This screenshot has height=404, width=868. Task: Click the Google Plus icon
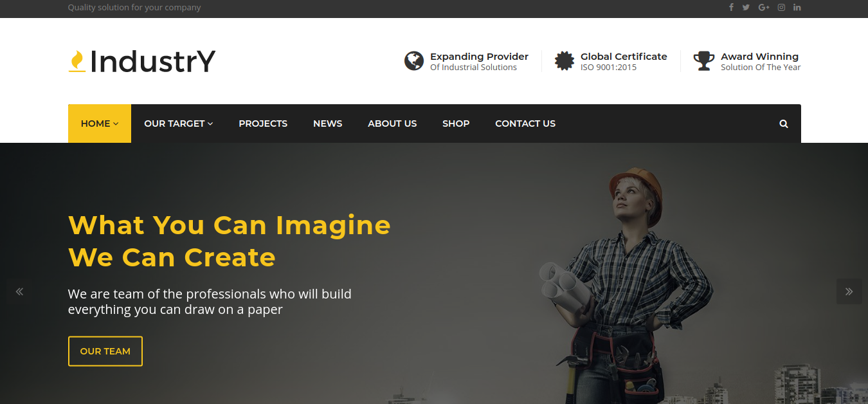(x=764, y=8)
